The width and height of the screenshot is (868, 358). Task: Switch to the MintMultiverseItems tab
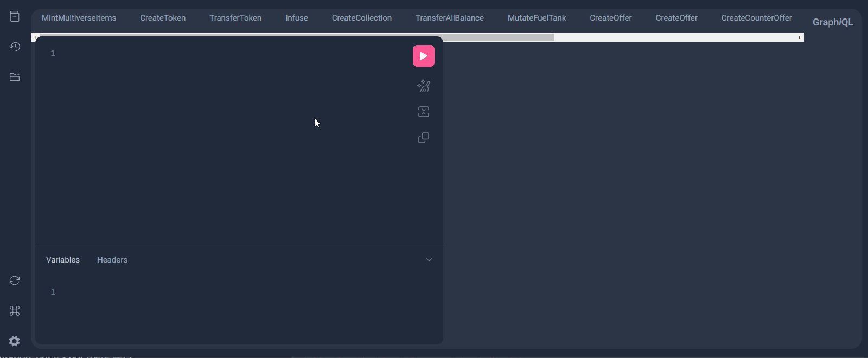click(x=79, y=18)
